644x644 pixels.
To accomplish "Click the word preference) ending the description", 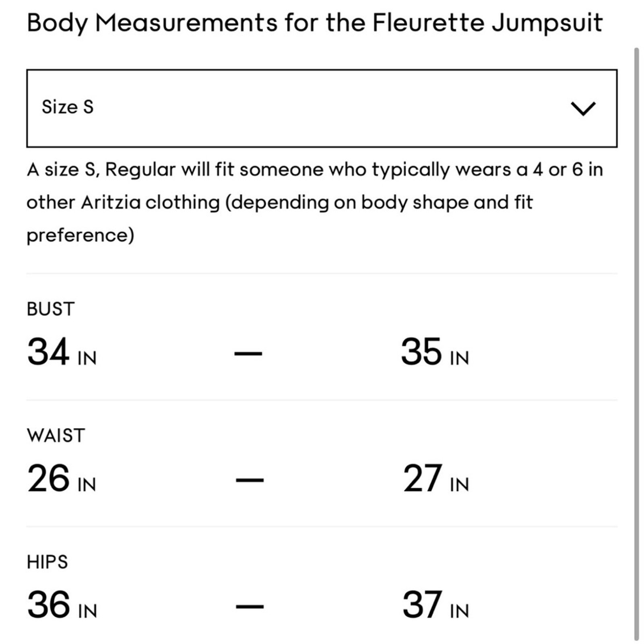I will (x=80, y=235).
